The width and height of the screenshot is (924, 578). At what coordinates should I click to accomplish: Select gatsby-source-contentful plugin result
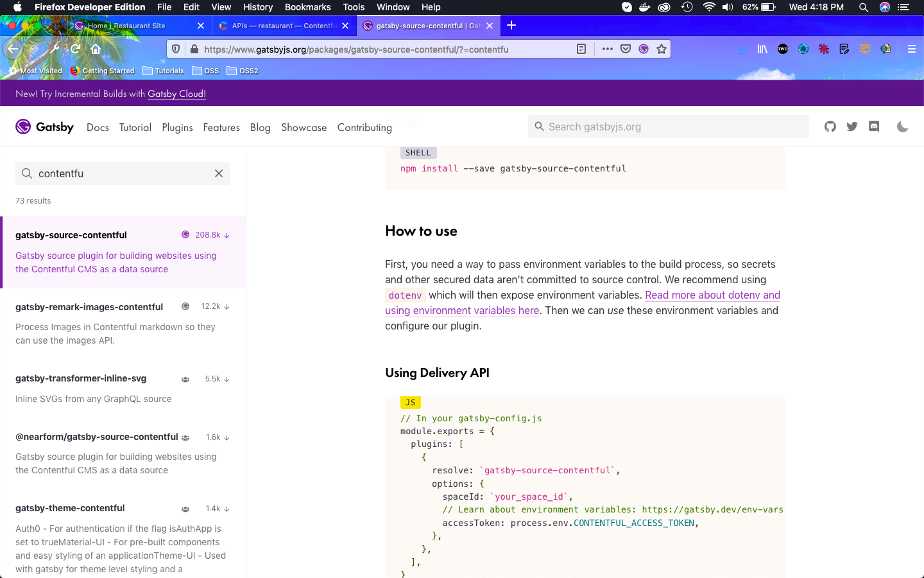coord(123,252)
